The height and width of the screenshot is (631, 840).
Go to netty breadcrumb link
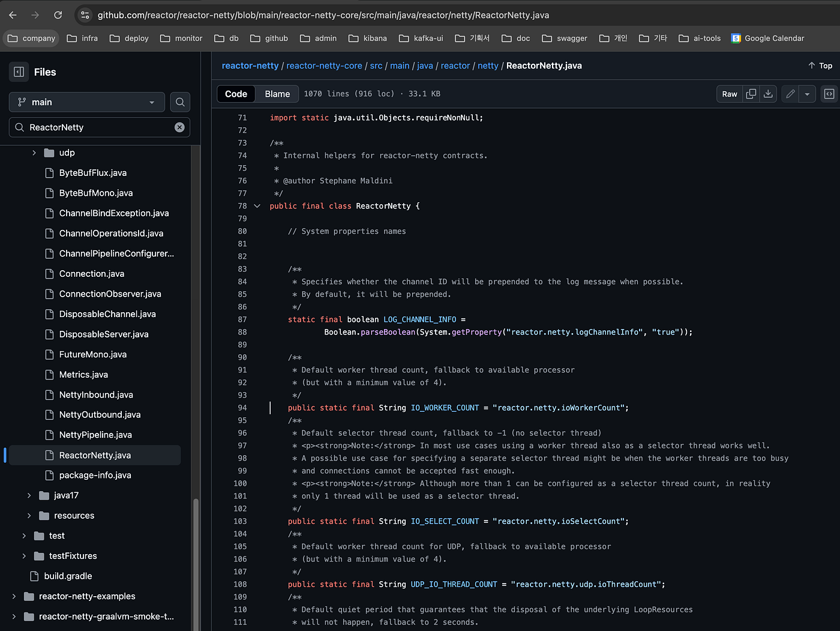488,65
